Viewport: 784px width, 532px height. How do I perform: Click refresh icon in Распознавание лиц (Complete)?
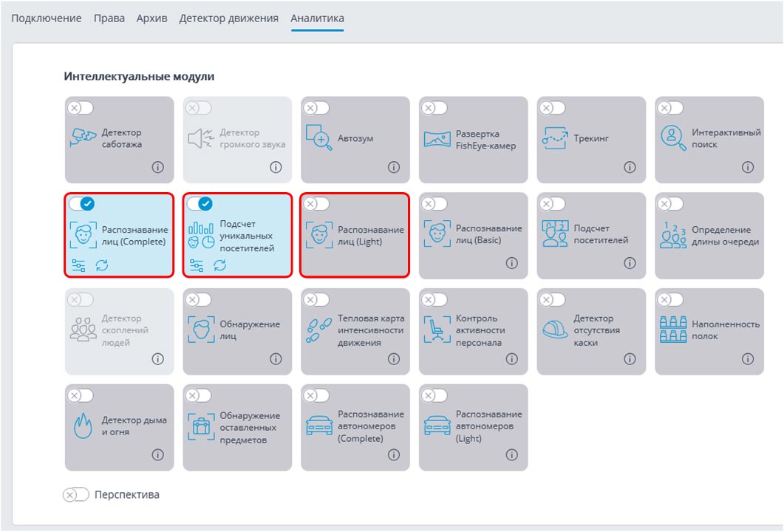tap(102, 265)
